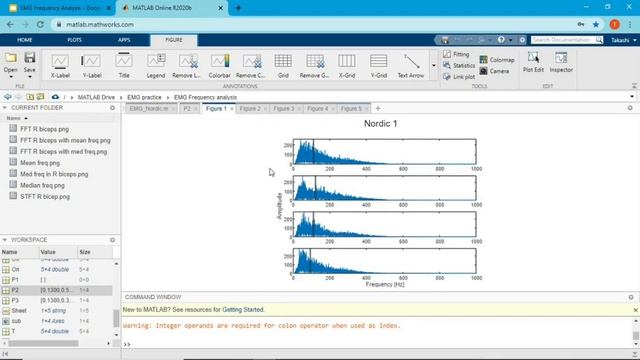Insert a Title annotation
Screen dimensions: 640x360
(124, 66)
